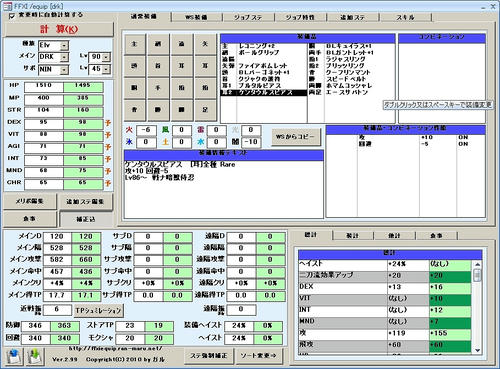500x369 pixels.
Task: Toggle the auto-calculate on change checkbox
Action: pos(12,16)
